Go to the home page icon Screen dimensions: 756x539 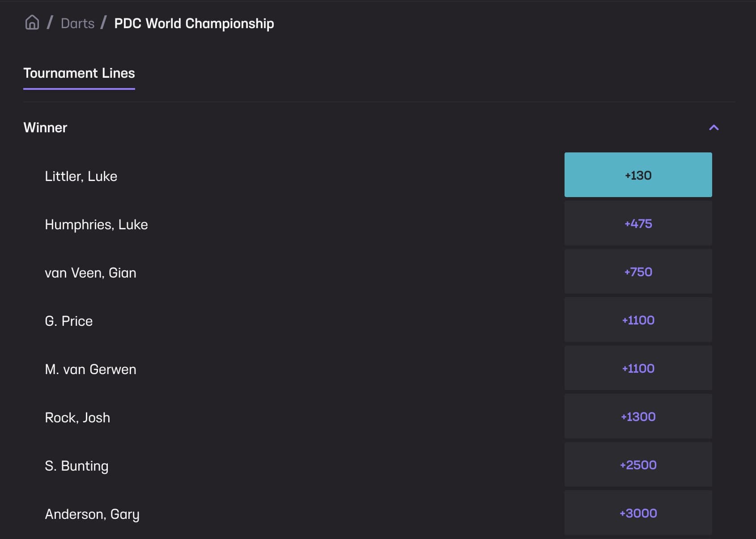pyautogui.click(x=32, y=22)
